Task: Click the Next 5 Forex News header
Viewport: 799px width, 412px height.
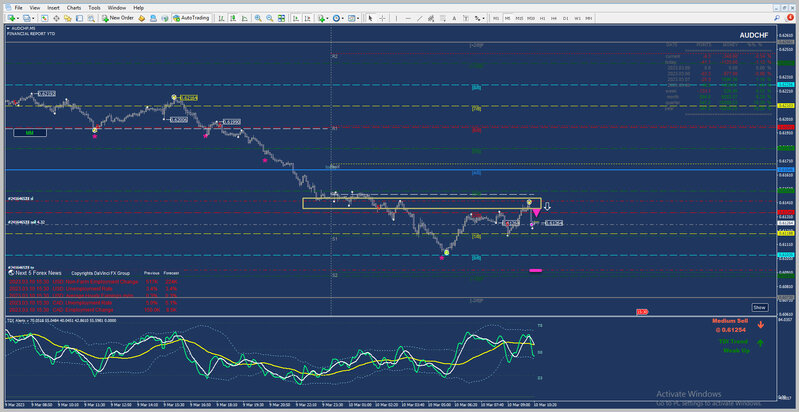Action: (x=39, y=273)
